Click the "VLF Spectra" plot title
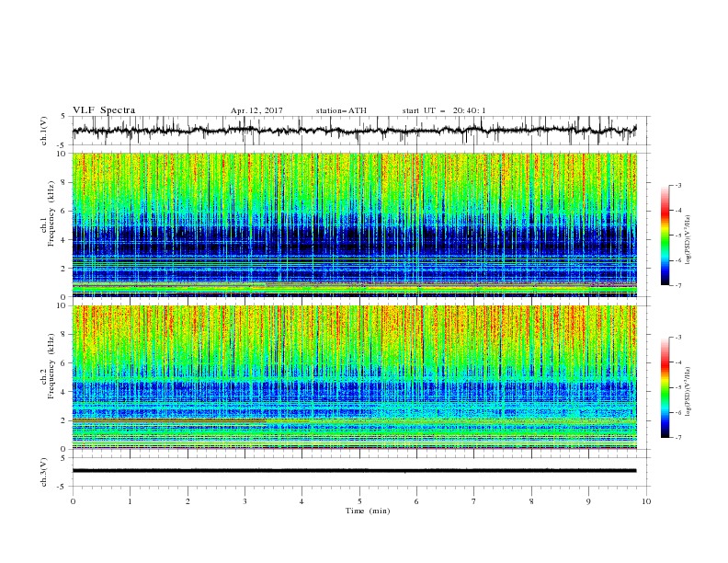Image resolution: width=728 pixels, height=563 pixels. [104, 110]
